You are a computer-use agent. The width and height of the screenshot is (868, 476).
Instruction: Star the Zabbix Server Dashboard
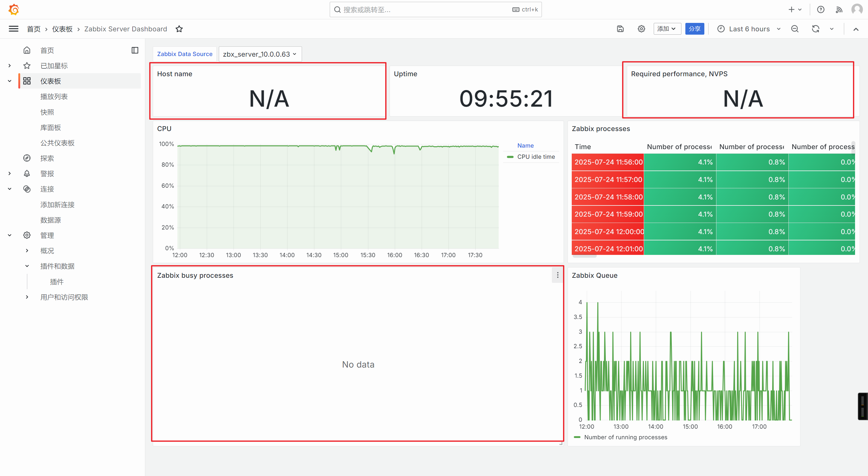(x=179, y=29)
